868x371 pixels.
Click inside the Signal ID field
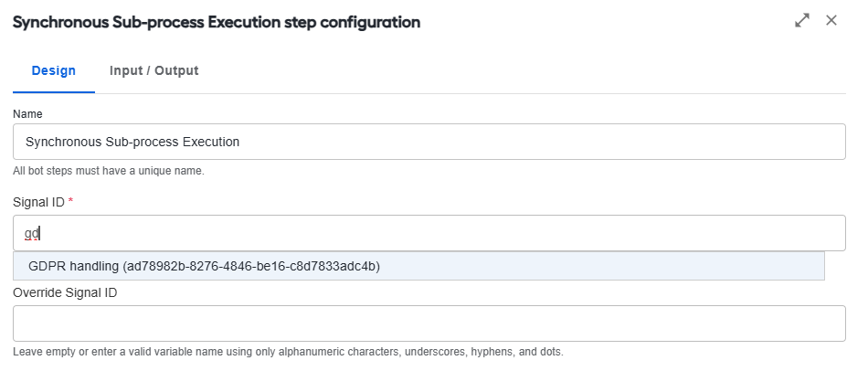[x=429, y=233]
